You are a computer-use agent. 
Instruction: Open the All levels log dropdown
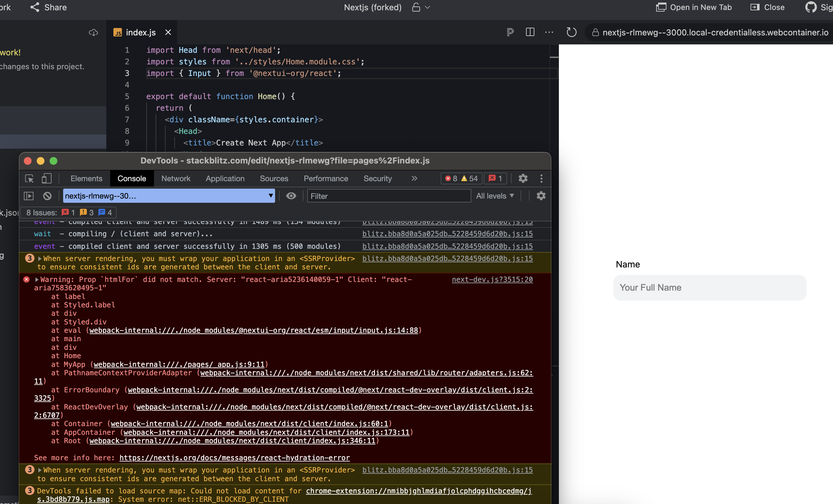point(495,196)
